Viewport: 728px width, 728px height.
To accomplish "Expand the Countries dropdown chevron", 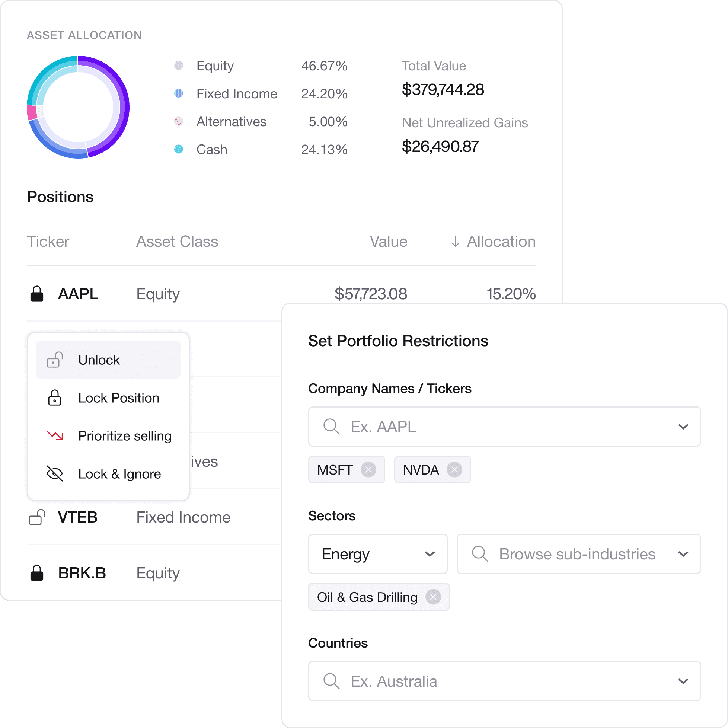I will click(683, 681).
